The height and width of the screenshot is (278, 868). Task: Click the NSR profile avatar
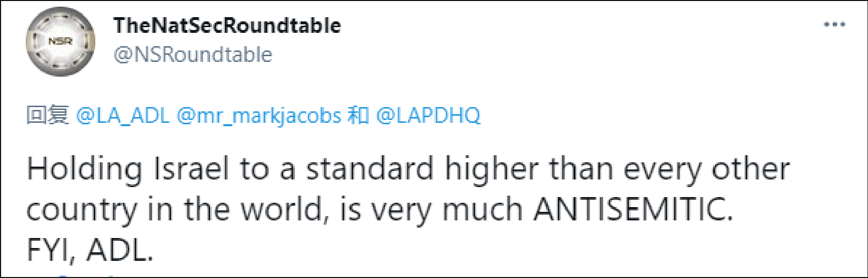(60, 41)
